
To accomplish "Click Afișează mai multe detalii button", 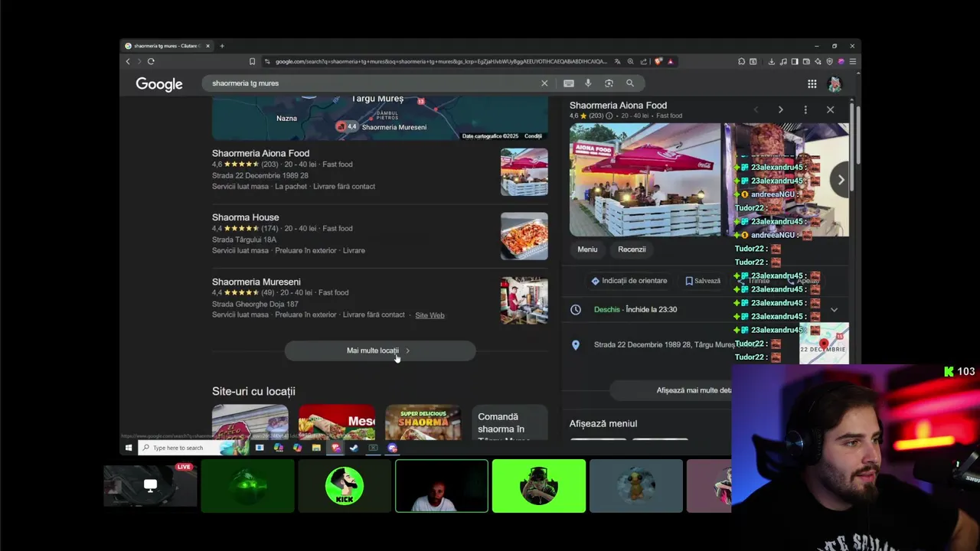I will click(671, 390).
